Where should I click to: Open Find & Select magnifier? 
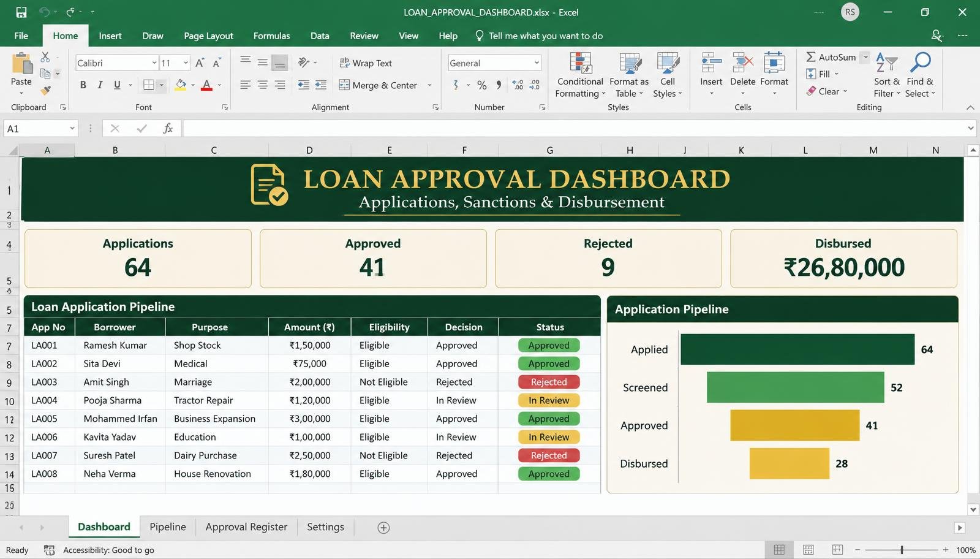tap(920, 75)
